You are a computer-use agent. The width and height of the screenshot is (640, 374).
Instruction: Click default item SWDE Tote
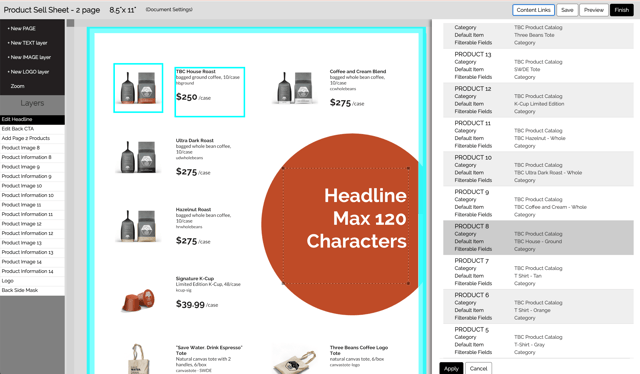pyautogui.click(x=527, y=69)
